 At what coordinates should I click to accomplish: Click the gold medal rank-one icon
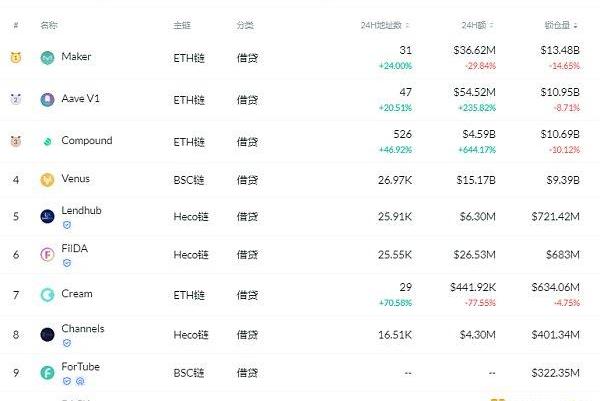(x=16, y=57)
